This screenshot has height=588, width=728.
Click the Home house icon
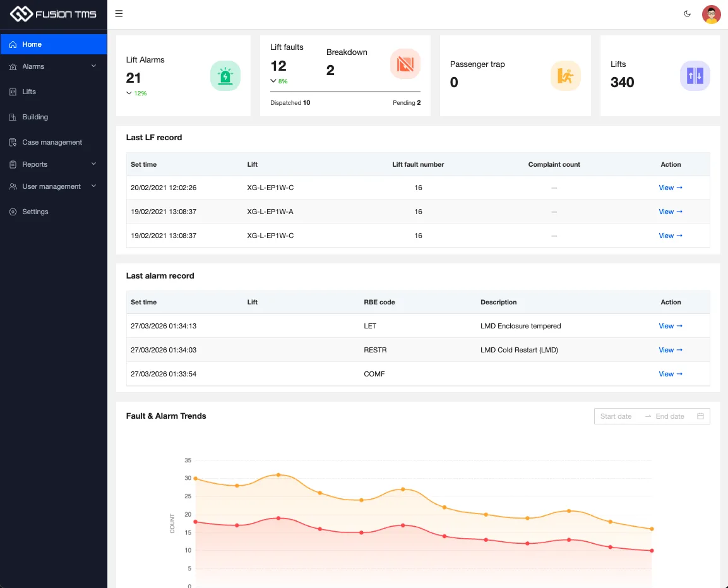click(13, 45)
